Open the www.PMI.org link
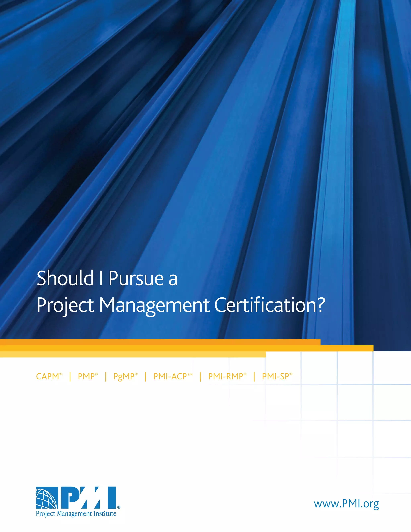This screenshot has height=532, width=411. tap(346, 503)
